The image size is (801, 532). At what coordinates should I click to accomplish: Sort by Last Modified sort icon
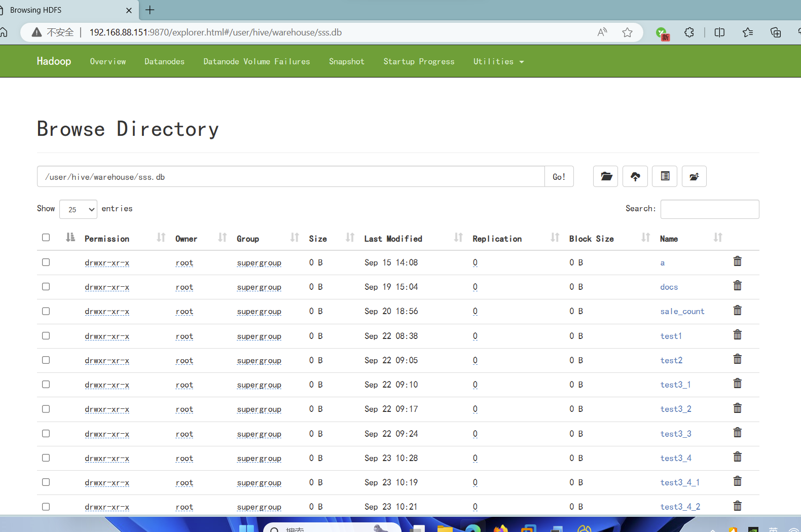point(458,237)
